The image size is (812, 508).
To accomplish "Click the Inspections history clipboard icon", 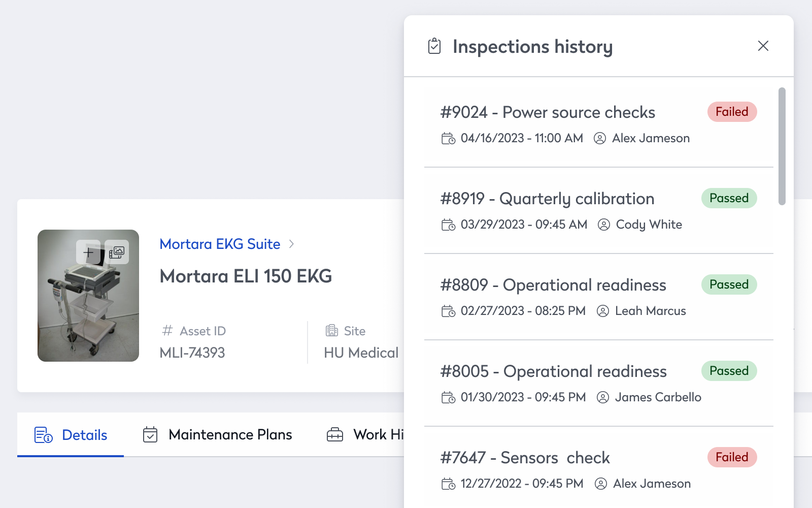I will (x=434, y=46).
